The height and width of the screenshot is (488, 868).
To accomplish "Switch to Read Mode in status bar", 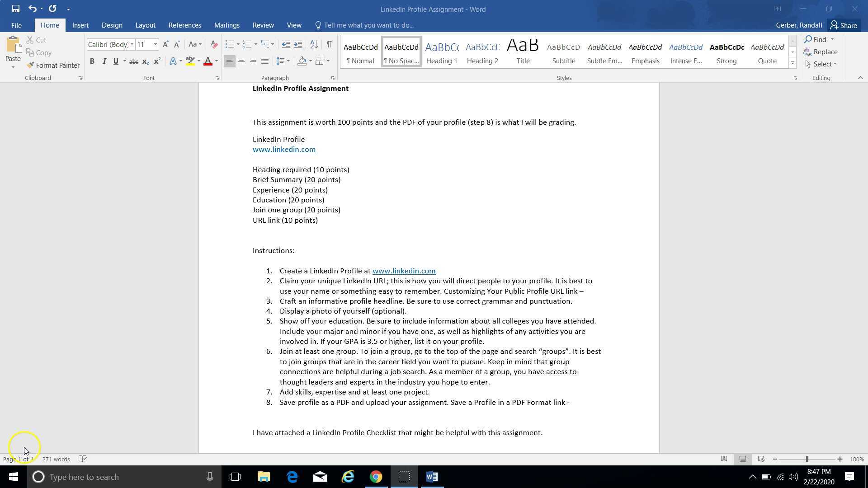I will point(724,459).
